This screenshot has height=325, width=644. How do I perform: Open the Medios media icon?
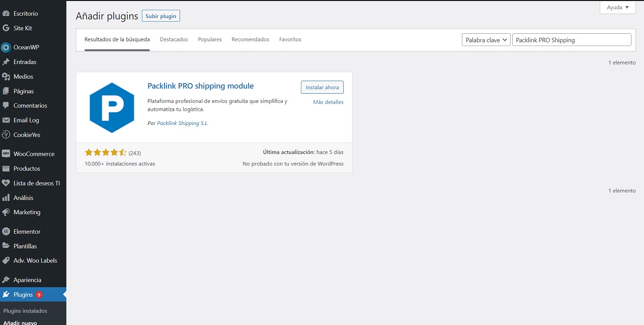pos(6,77)
